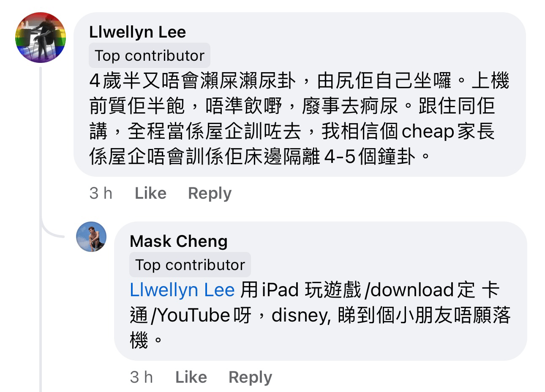Like Mask Cheng's reply
The height and width of the screenshot is (392, 545).
pos(191,377)
